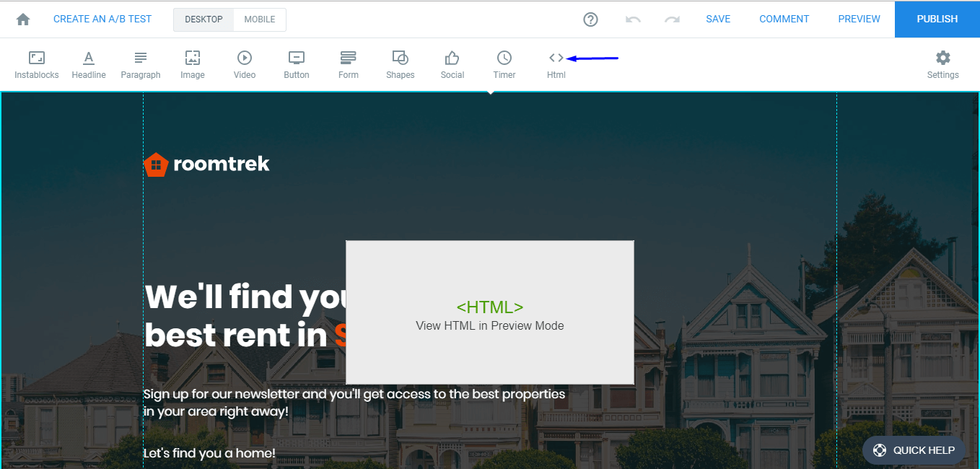This screenshot has height=469, width=980.
Task: Save the landing page
Action: 718,19
